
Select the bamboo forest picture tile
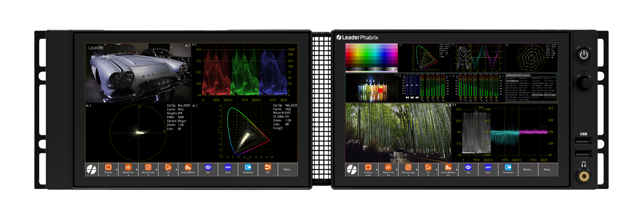tap(398, 133)
